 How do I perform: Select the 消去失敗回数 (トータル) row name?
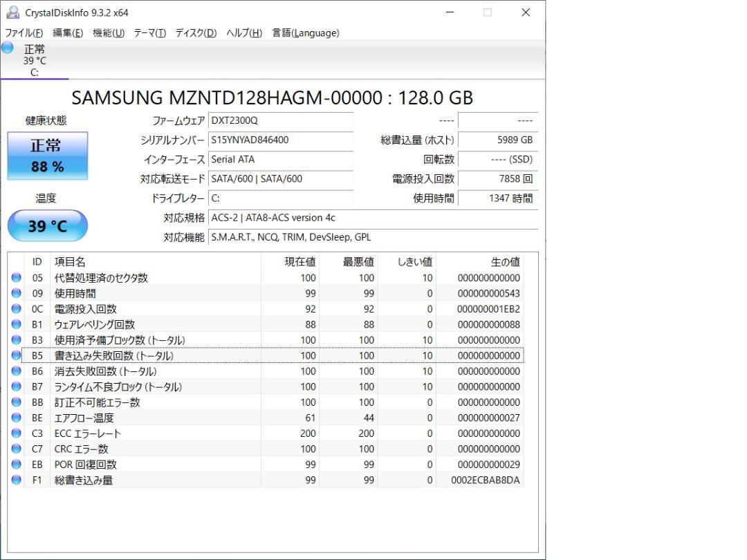pos(105,371)
